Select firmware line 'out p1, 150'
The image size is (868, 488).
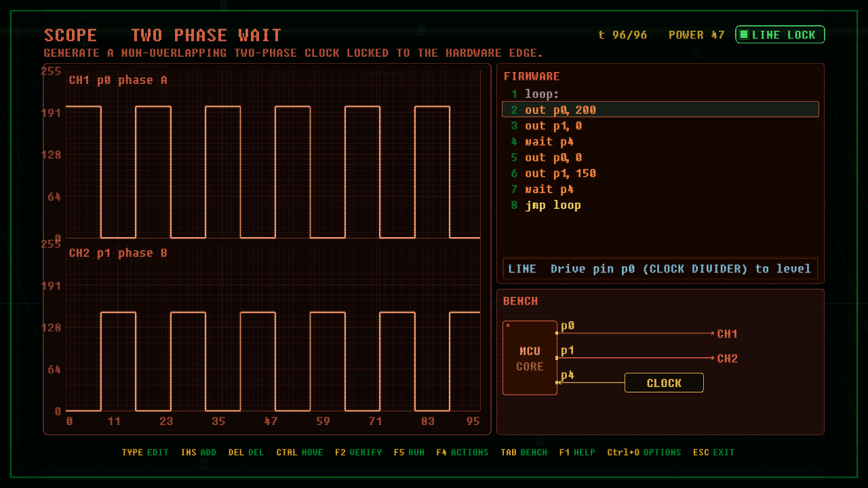tap(660, 174)
